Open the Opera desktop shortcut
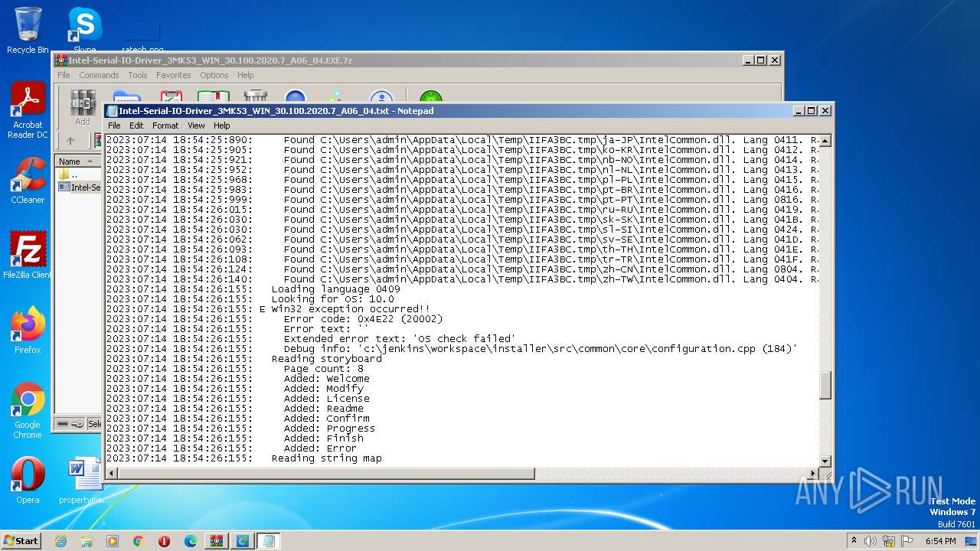980x551 pixels. pos(28,480)
